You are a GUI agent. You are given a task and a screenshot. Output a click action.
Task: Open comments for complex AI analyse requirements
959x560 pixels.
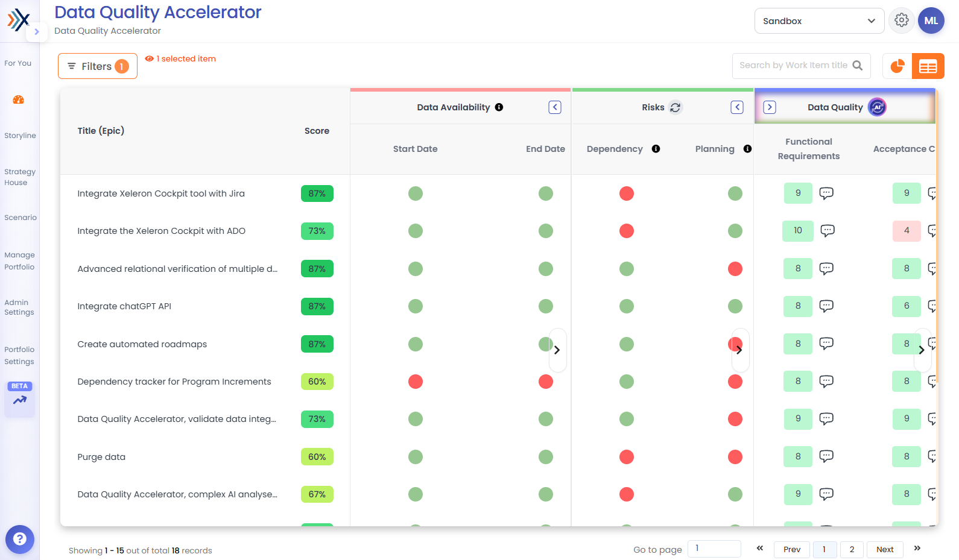826,494
